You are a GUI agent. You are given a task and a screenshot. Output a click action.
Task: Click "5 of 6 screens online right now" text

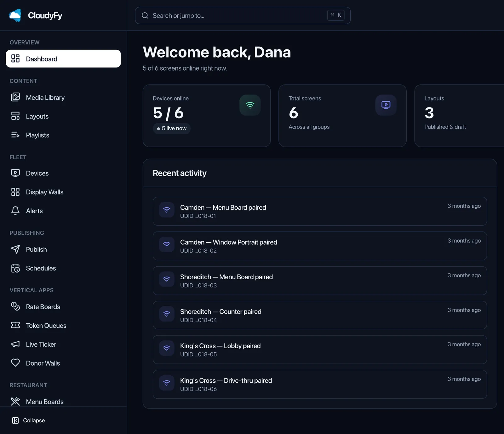point(185,68)
